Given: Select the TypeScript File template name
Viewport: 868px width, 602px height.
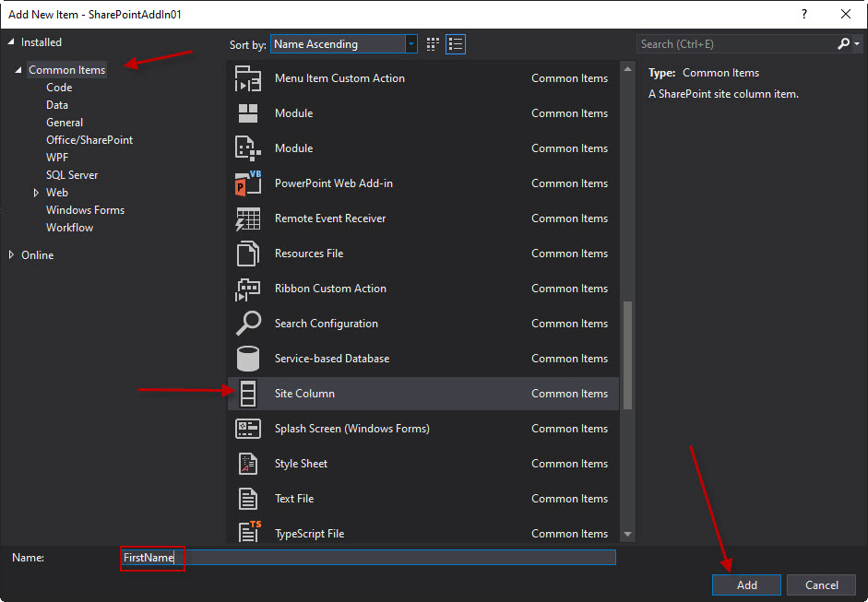Looking at the screenshot, I should click(x=309, y=534).
